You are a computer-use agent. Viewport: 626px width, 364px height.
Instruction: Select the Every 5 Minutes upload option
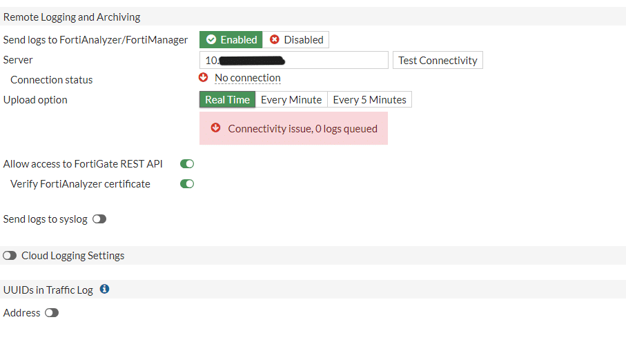(x=369, y=100)
